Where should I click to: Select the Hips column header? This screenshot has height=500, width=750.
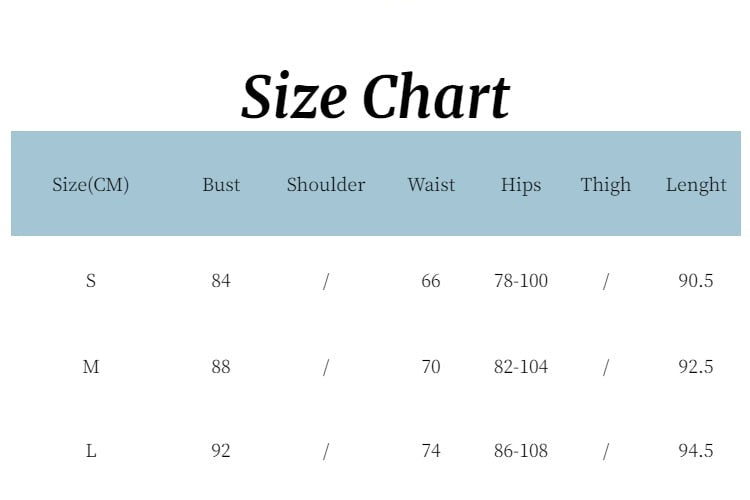tap(521, 185)
